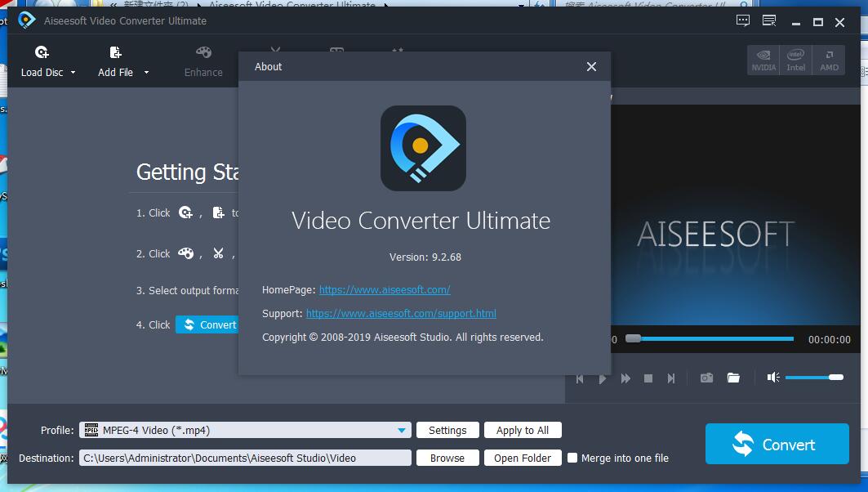Screen dimensions: 868x492
Task: Open the snapshot folder icon
Action: click(733, 378)
